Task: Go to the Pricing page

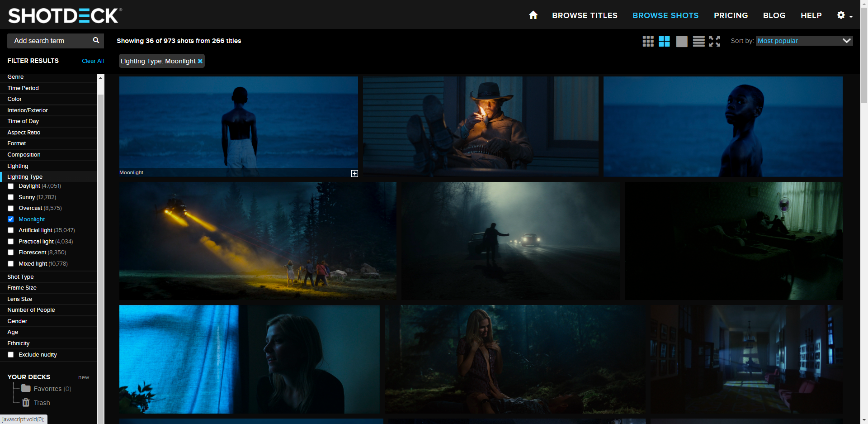Action: [731, 15]
